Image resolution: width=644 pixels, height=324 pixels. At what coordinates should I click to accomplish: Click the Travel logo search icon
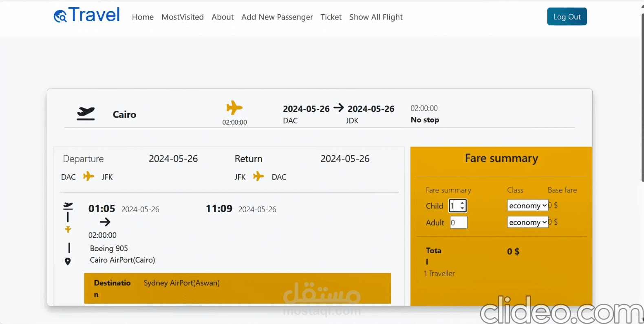[60, 16]
